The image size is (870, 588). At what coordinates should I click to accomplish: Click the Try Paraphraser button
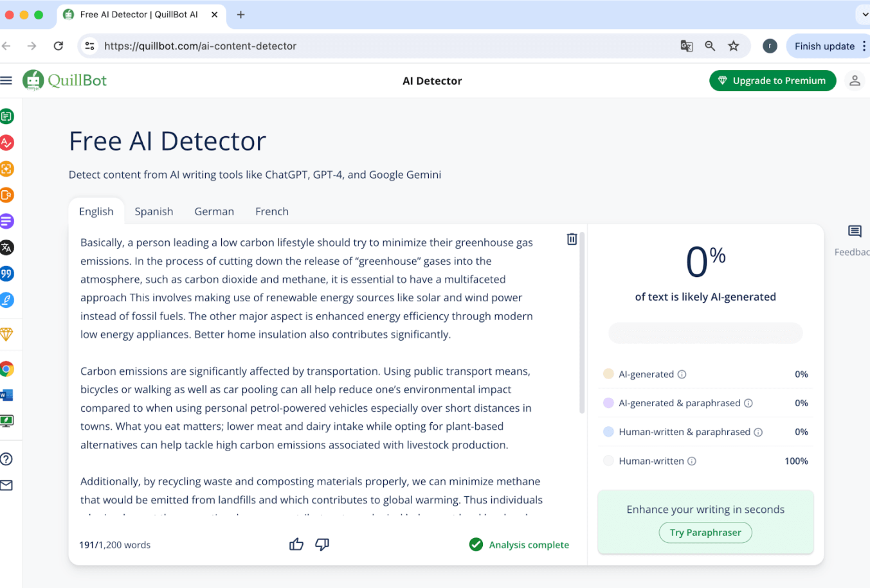click(x=705, y=532)
